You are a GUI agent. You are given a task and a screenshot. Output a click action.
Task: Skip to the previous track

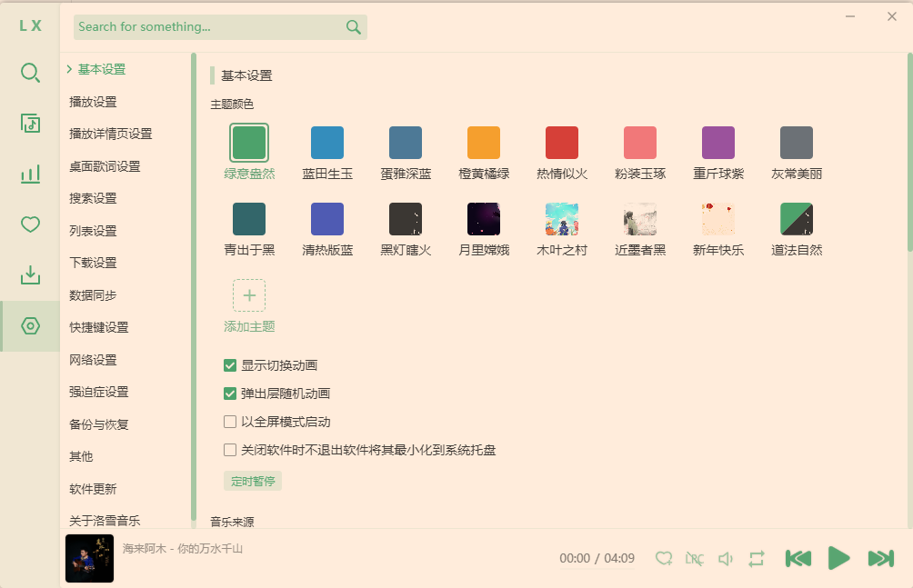(798, 559)
